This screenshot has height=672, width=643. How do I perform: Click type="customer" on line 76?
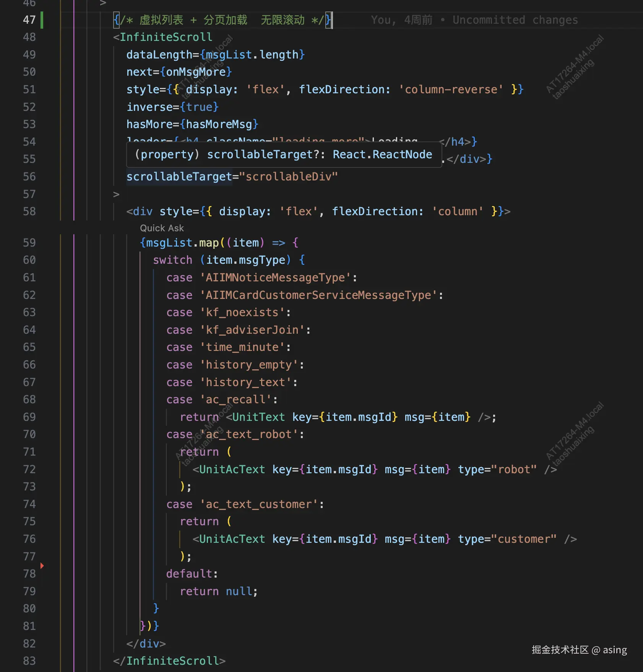(x=507, y=539)
